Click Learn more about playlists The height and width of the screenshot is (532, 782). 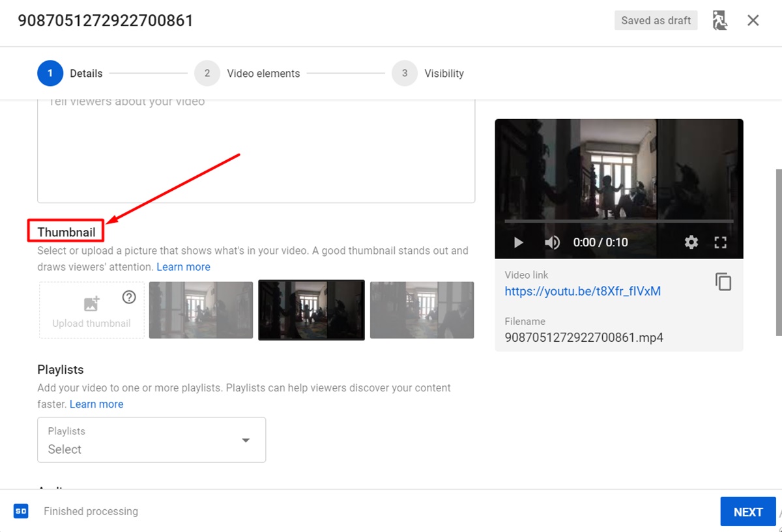click(96, 404)
